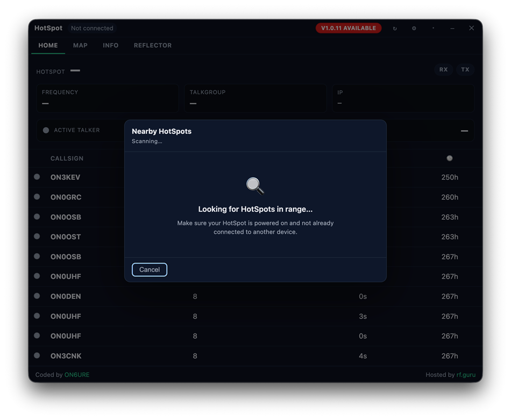Click the RX indicator pill

pyautogui.click(x=443, y=69)
